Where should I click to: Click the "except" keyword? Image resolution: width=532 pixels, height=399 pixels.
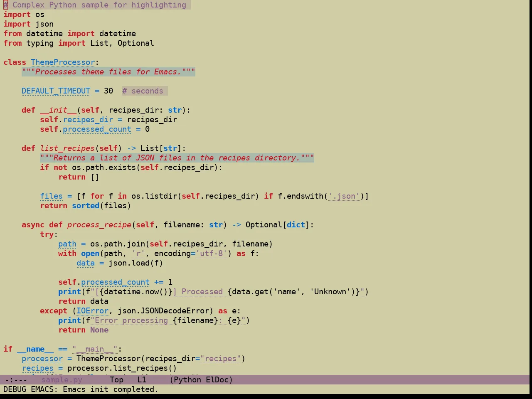pyautogui.click(x=54, y=311)
